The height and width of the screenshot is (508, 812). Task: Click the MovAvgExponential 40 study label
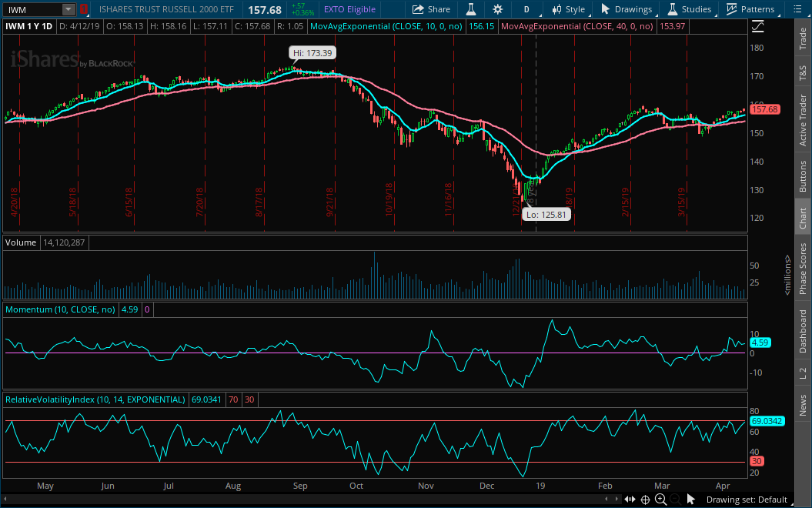pyautogui.click(x=577, y=26)
